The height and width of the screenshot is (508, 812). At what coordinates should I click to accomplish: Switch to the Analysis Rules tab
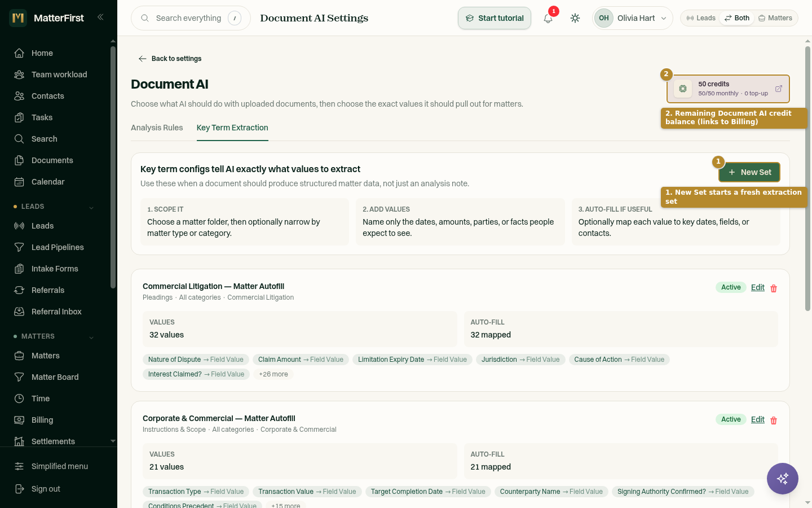pos(157,128)
